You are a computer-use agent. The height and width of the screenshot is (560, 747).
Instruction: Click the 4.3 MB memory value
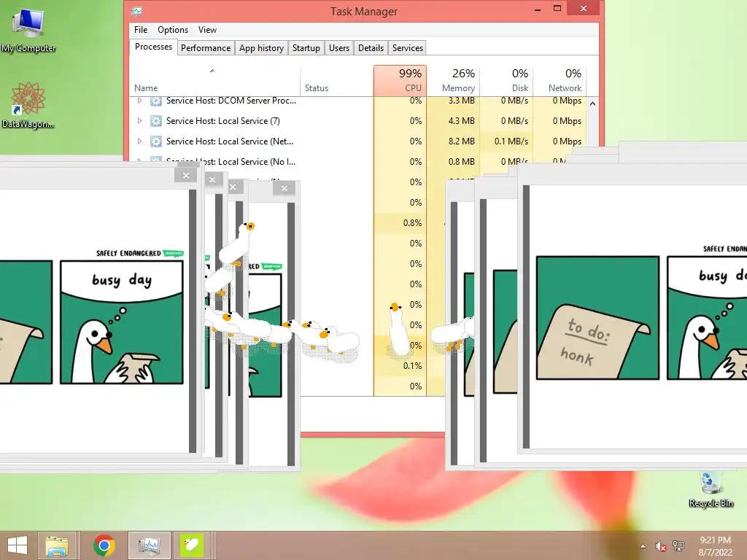pyautogui.click(x=461, y=121)
